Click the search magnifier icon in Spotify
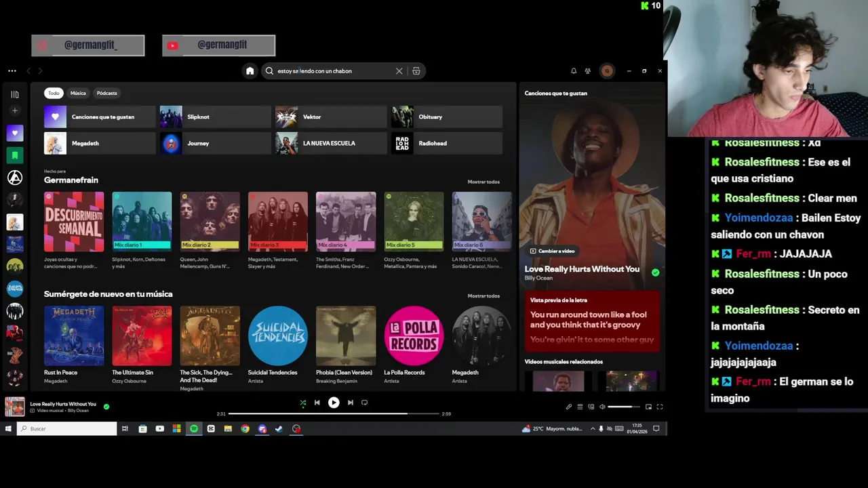This screenshot has height=488, width=868. [x=269, y=70]
